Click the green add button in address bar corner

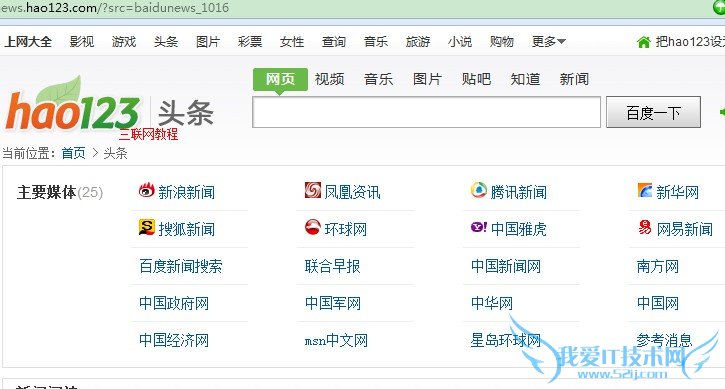point(719,6)
